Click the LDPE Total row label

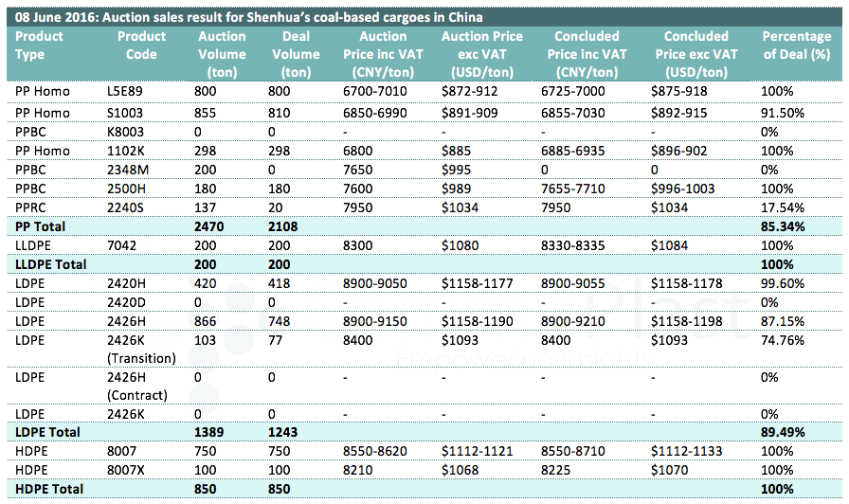(x=43, y=432)
